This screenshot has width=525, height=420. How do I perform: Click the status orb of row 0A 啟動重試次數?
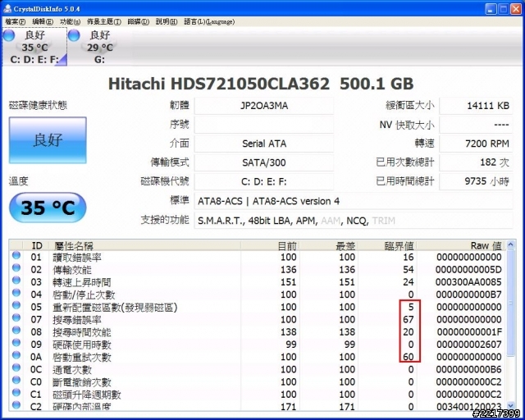pyautogui.click(x=16, y=355)
